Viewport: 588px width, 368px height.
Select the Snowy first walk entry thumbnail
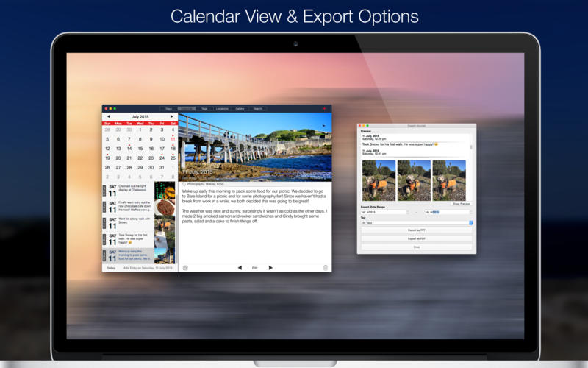165,239
